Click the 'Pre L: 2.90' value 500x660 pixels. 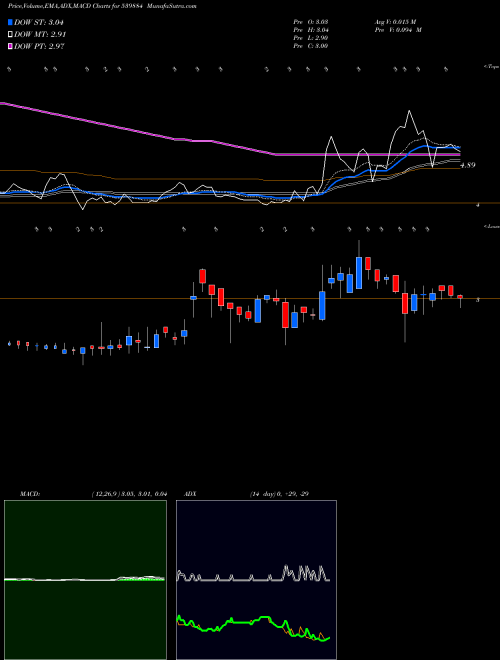311,37
